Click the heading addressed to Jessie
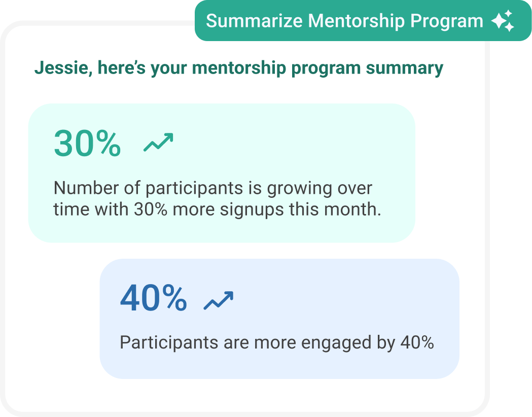The image size is (532, 417). click(239, 68)
